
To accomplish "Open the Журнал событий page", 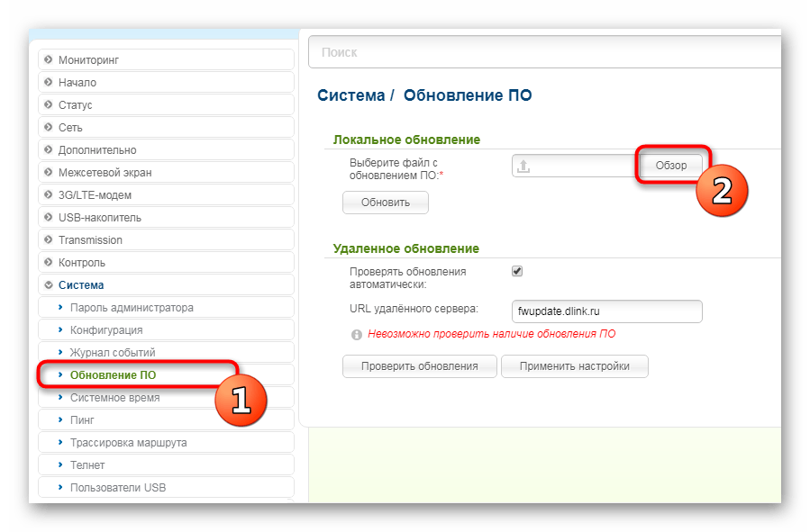I will tap(113, 353).
